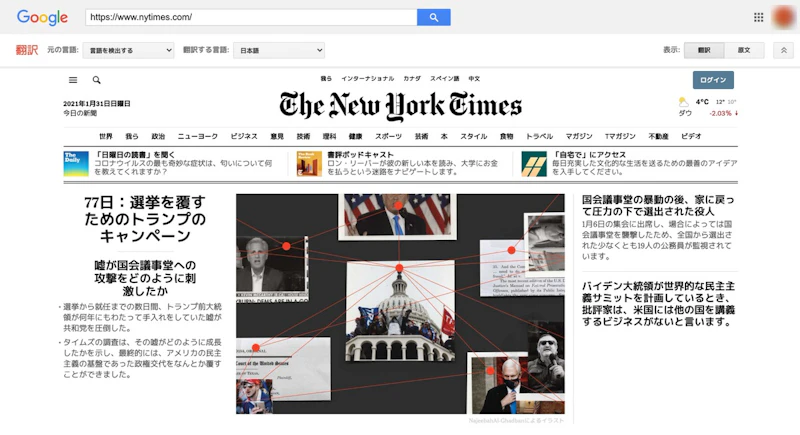Click 書評ポッドキャスト promo title

pyautogui.click(x=360, y=155)
